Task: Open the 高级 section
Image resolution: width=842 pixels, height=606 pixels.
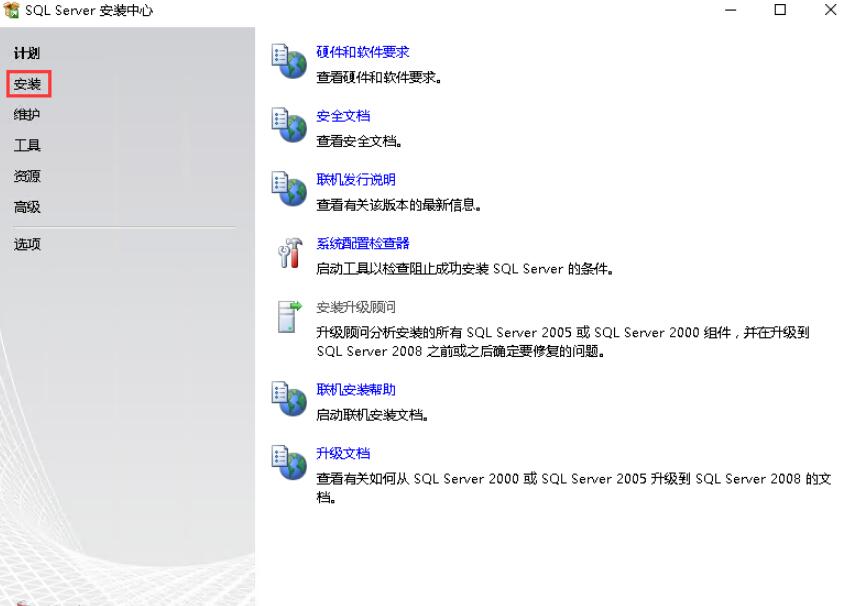Action: (x=27, y=207)
